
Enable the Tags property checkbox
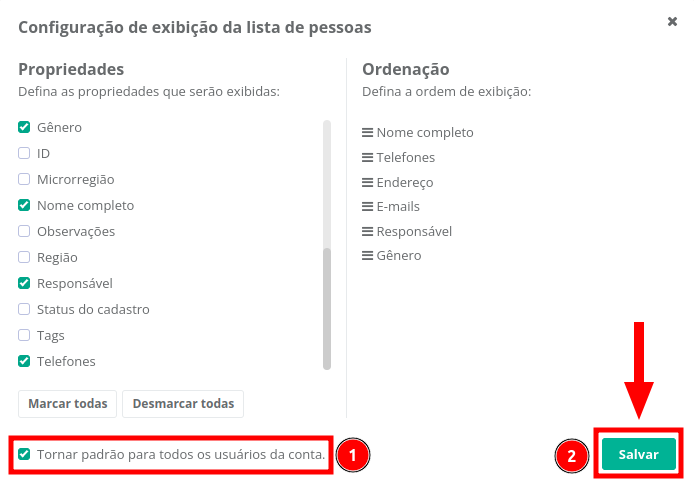coord(25,335)
